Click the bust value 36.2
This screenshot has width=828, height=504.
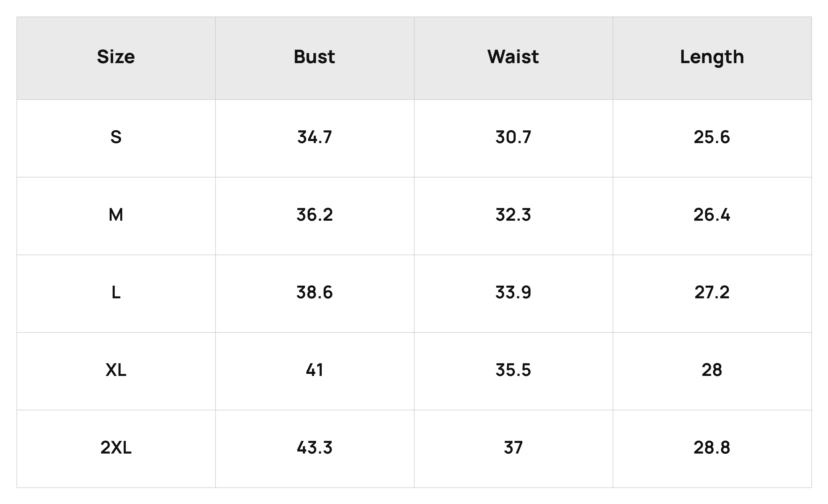315,215
